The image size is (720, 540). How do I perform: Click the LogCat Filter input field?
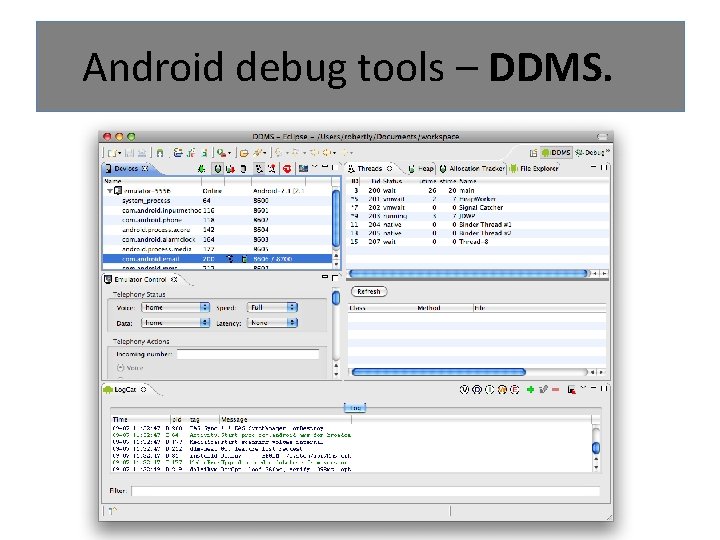[x=366, y=491]
